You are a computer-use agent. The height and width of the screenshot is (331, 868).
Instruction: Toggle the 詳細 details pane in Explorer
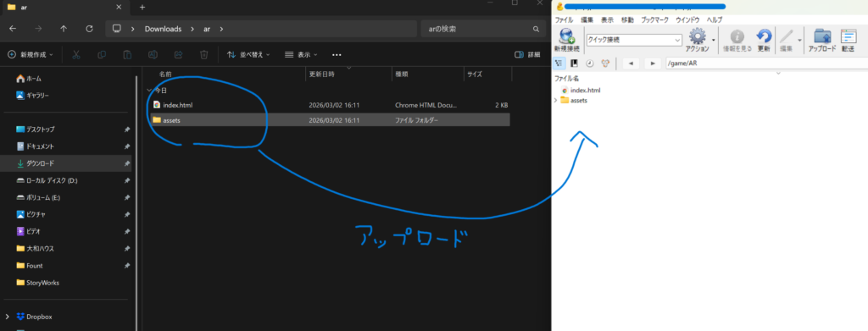(527, 55)
